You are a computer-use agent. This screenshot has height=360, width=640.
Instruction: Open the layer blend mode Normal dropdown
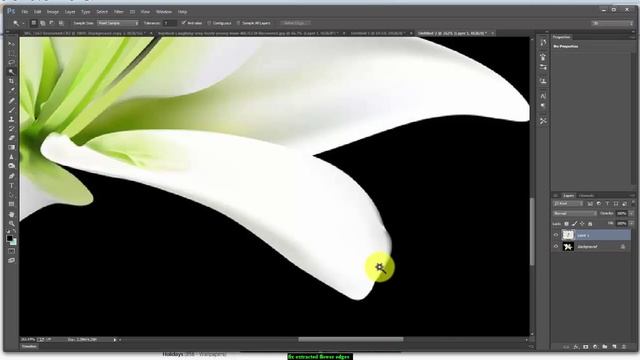574,213
